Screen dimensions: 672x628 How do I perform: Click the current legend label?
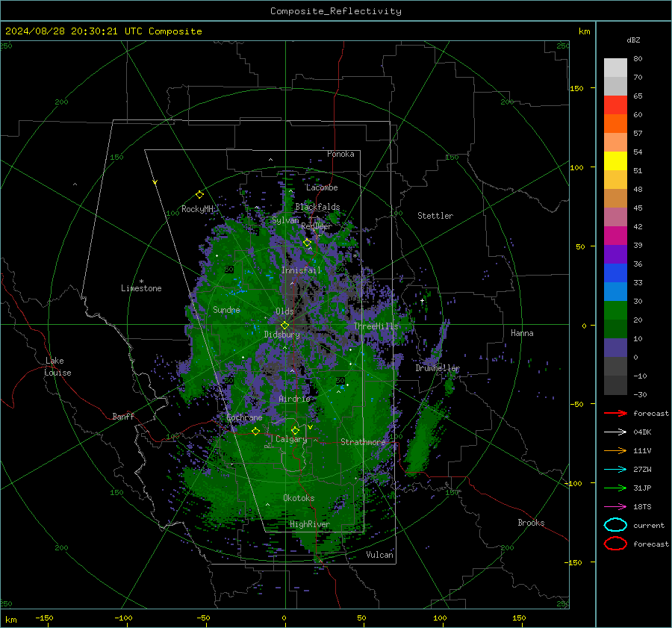(x=649, y=525)
